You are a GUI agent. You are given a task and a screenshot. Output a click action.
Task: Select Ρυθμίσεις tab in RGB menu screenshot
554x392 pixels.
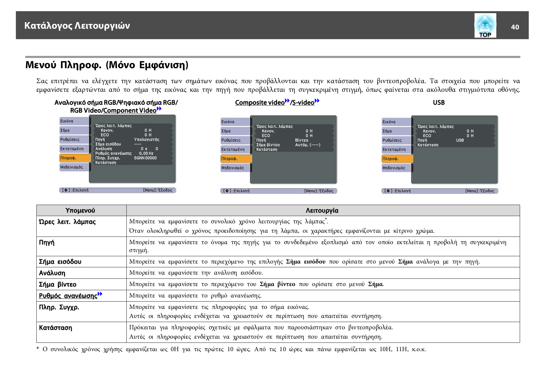tap(74, 140)
